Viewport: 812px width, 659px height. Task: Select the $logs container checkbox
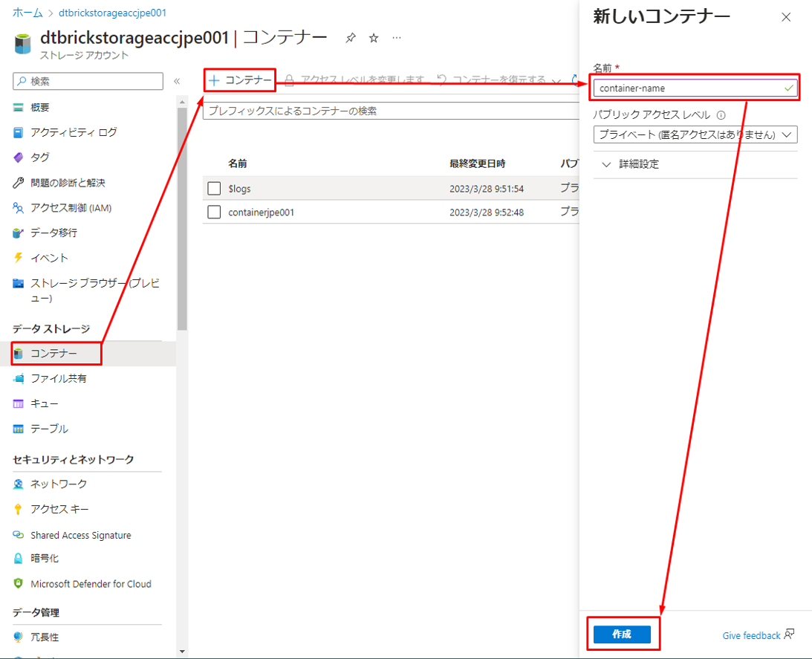[214, 189]
